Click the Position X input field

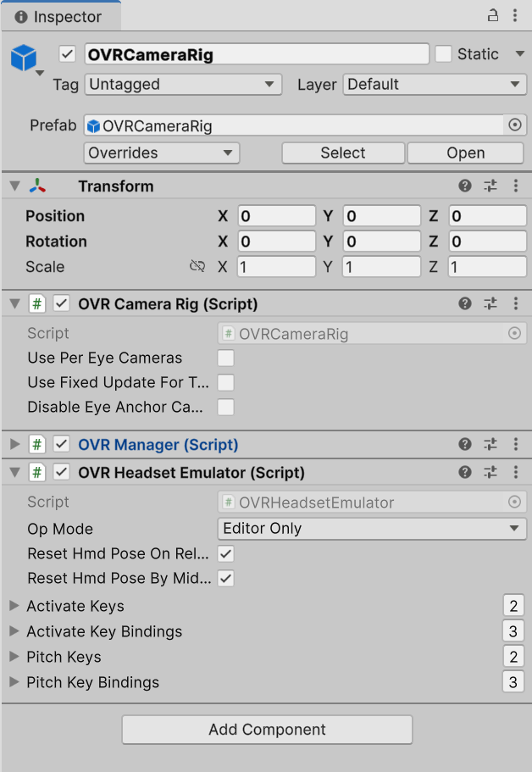[276, 216]
